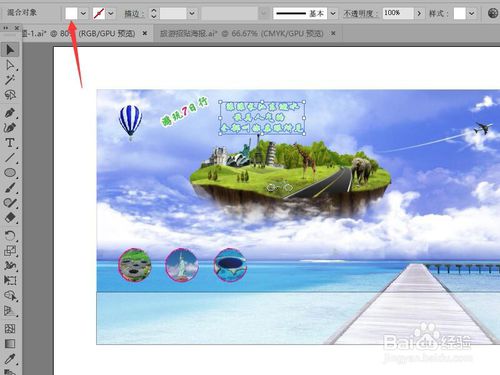Select the Gradient tool
Viewport: 500px width, 375px height.
(x=10, y=344)
